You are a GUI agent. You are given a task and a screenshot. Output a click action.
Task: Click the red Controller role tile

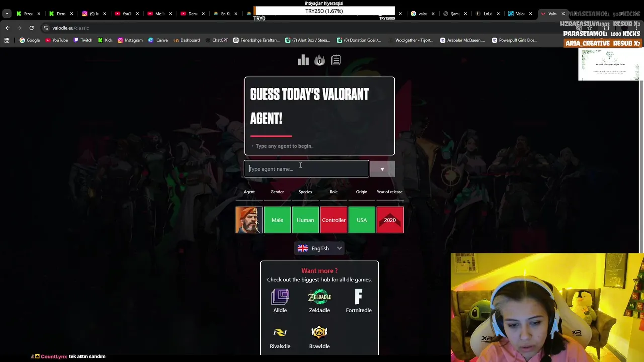(x=334, y=220)
